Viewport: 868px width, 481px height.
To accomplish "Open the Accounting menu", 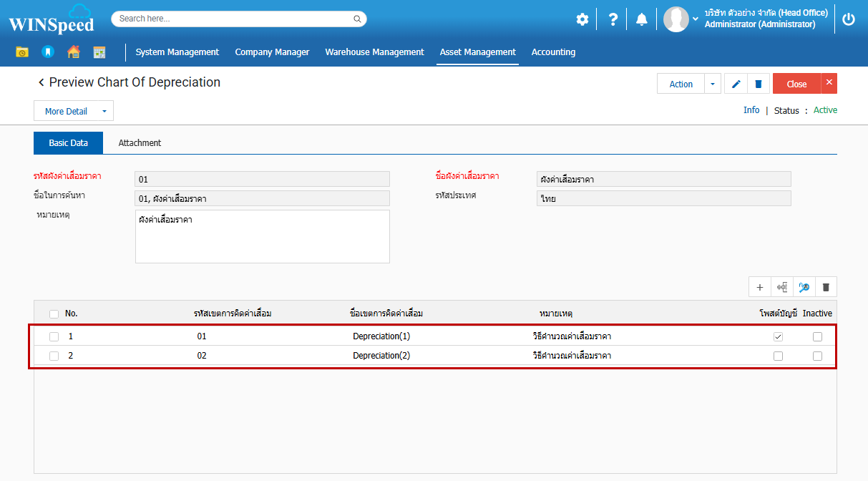I will click(x=553, y=52).
